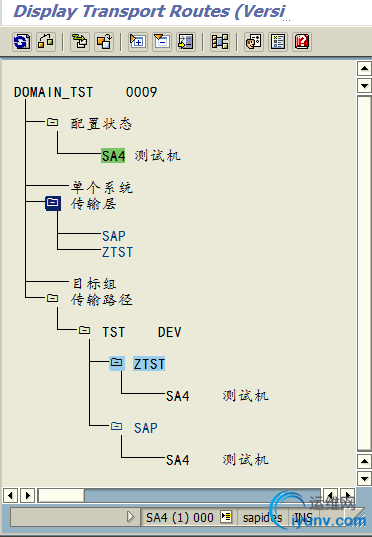This screenshot has height=537, width=372.
Task: Click upper vertical scroll-down arrow
Action: pyautogui.click(x=364, y=86)
